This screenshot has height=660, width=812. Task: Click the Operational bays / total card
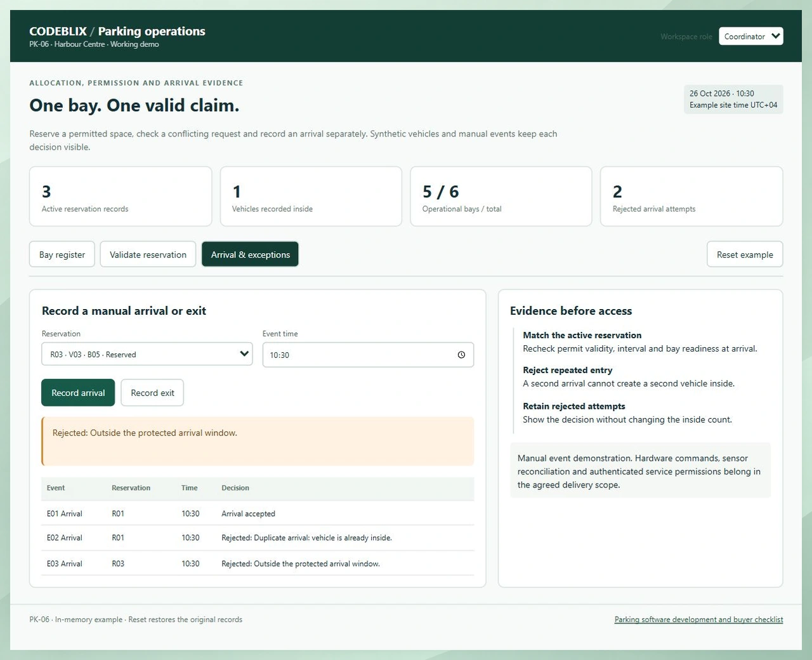coord(501,196)
